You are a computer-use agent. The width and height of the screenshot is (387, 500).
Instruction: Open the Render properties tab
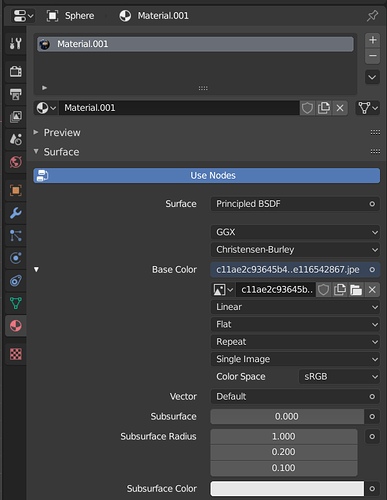[16, 71]
